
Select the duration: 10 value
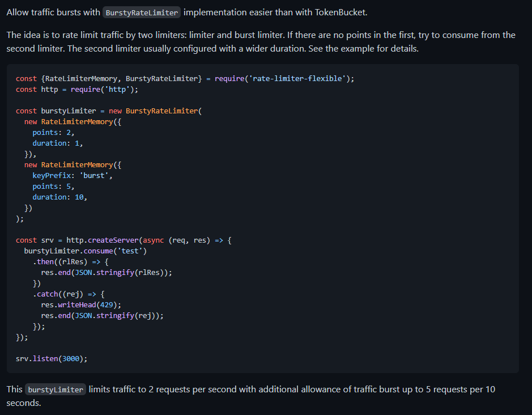click(61, 197)
